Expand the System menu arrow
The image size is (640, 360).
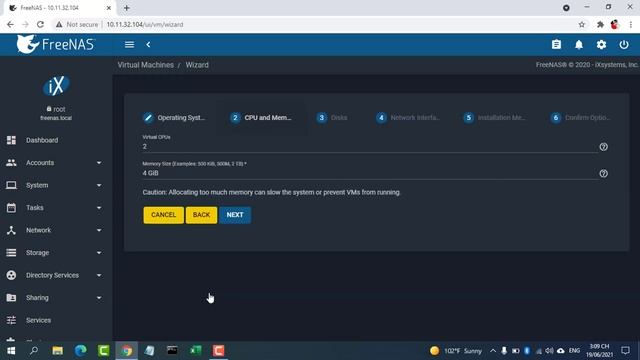coord(99,185)
